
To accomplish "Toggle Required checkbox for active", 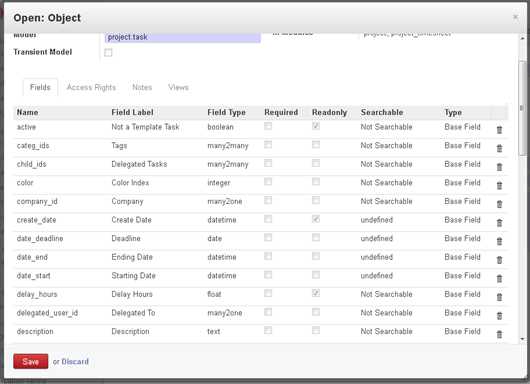I will [268, 126].
